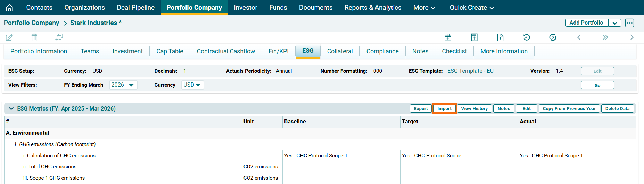Open the FY Ending March year dropdown
The height and width of the screenshot is (184, 644).
click(123, 85)
